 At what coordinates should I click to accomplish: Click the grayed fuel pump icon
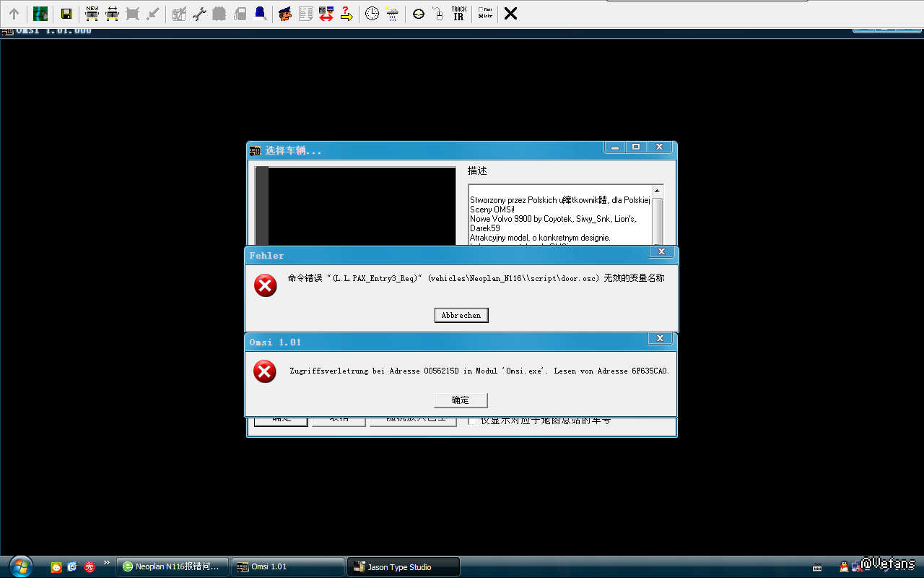[x=240, y=14]
